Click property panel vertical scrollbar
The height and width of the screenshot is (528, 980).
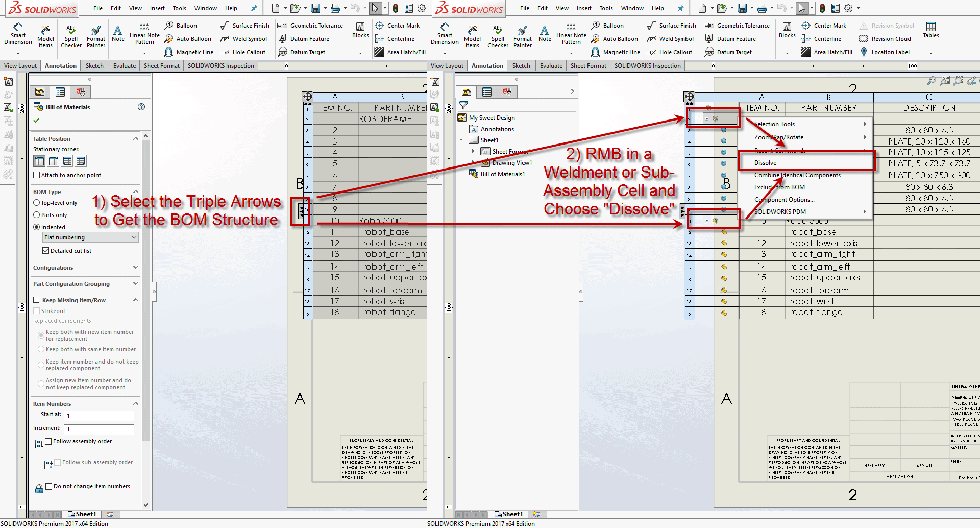146,291
